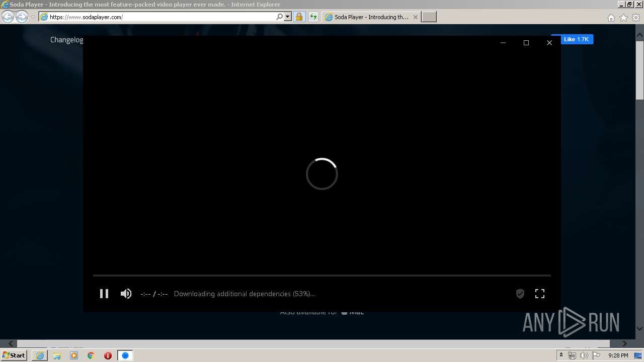The image size is (644, 362).
Task: Click the vertical scrollbar down arrow
Action: click(639, 329)
